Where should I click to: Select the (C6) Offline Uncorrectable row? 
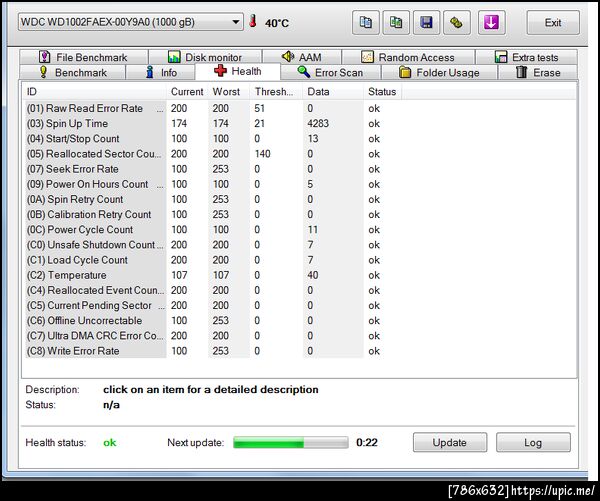212,320
